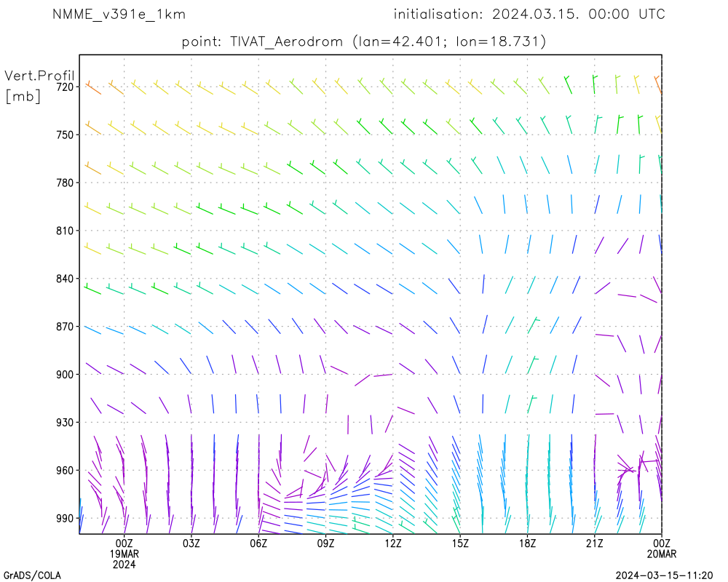Click the 900 pressure level label

click(66, 375)
